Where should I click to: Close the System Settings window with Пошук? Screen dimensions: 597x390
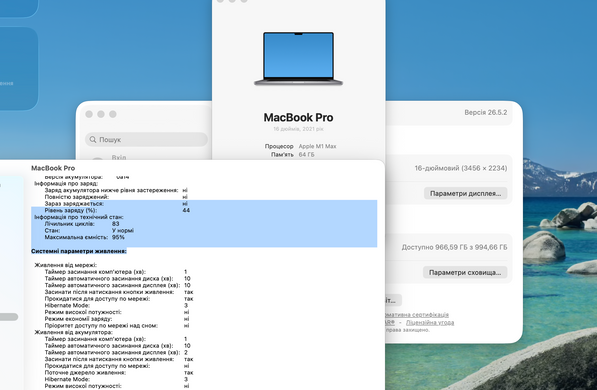point(89,114)
